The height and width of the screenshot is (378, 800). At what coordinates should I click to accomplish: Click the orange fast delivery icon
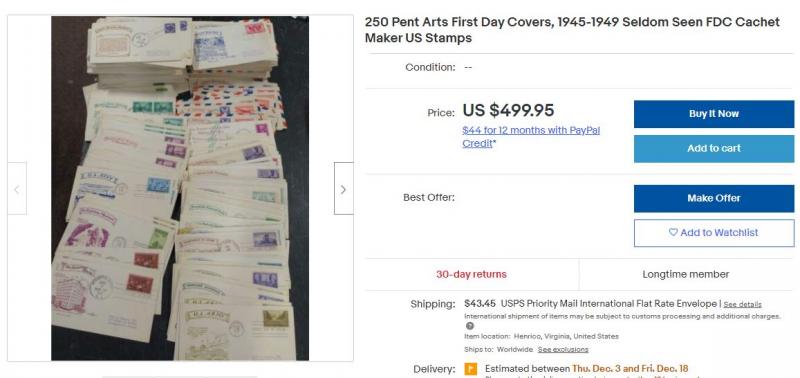(471, 368)
